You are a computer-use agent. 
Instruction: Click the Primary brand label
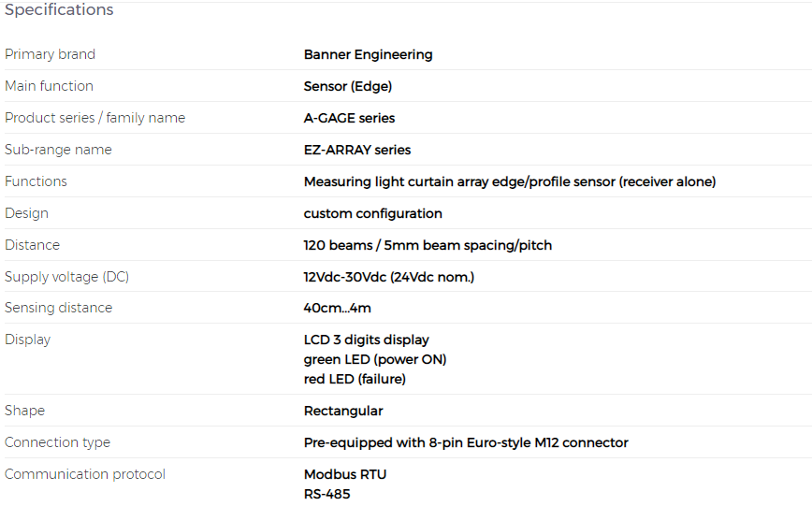point(51,54)
